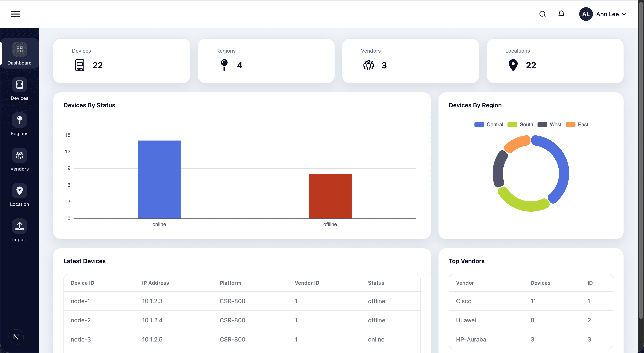Viewport: 644px width, 353px height.
Task: Click the search magnifier icon
Action: [x=542, y=14]
